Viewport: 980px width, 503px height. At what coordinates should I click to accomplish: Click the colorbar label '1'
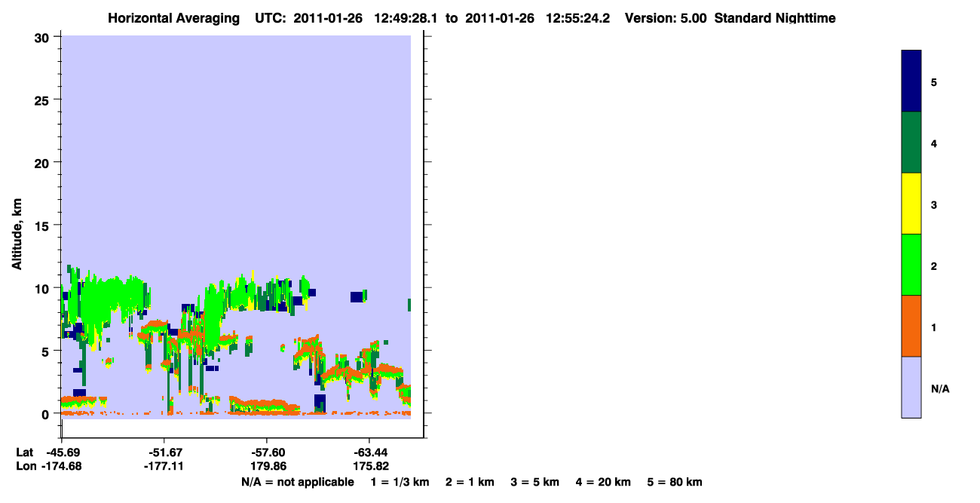coord(934,327)
